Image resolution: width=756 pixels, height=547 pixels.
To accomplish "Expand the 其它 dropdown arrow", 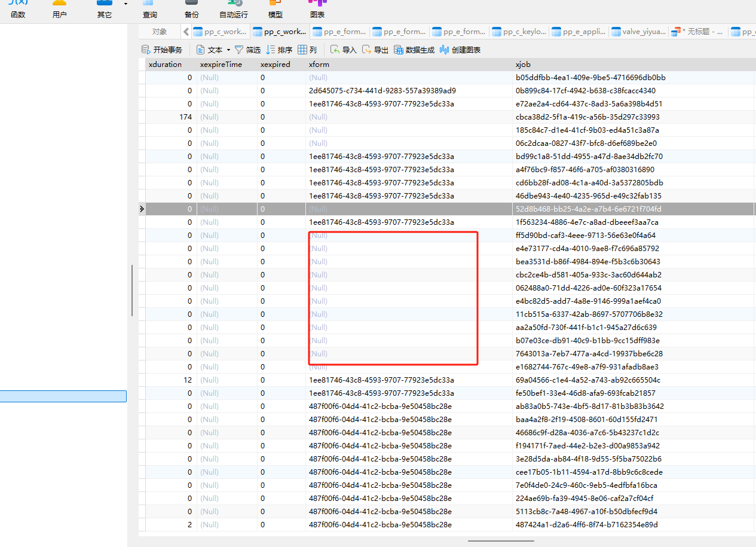I will (126, 4).
